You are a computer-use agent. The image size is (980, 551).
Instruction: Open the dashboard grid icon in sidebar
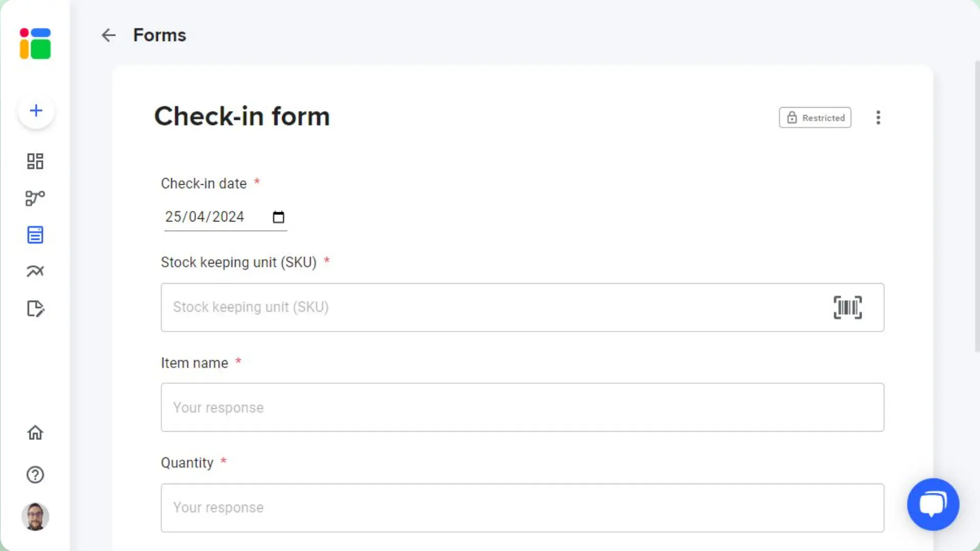pyautogui.click(x=35, y=161)
